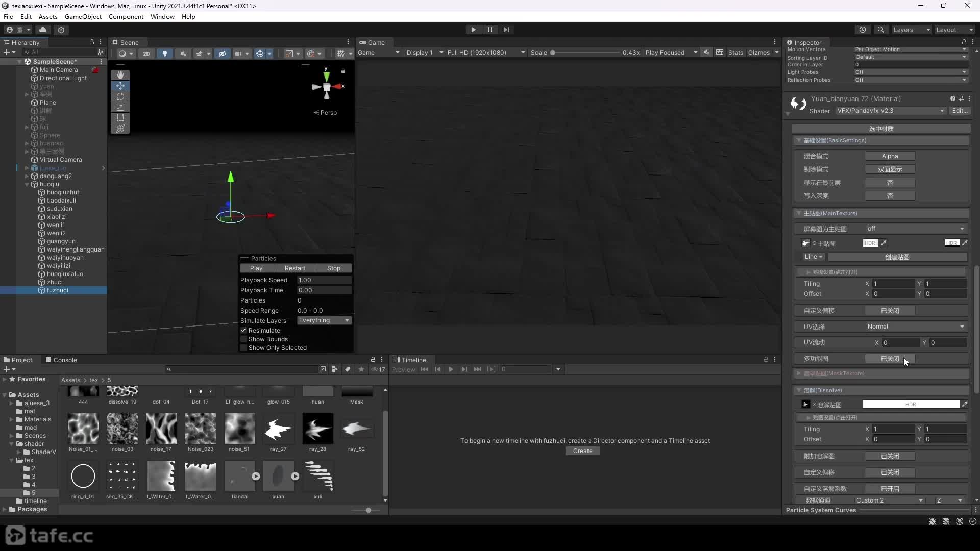
Task: Open the Layers dropdown in toolbar
Action: (x=911, y=30)
